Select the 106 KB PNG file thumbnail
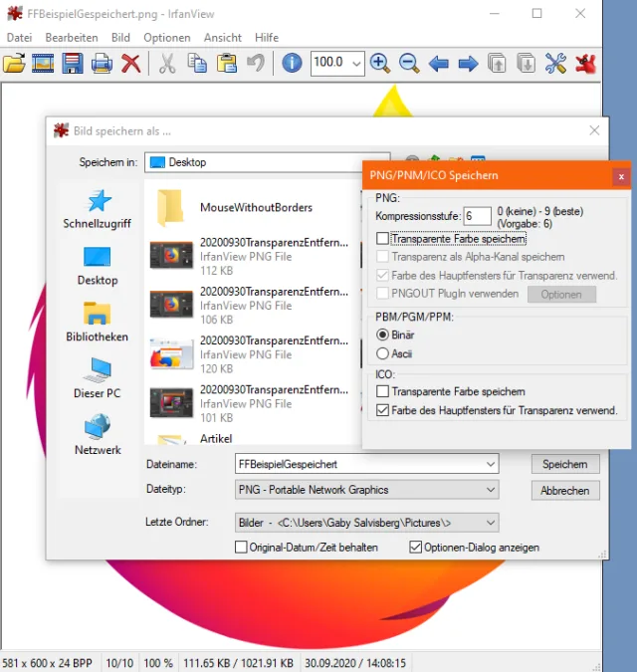The image size is (637, 672). pos(171,304)
